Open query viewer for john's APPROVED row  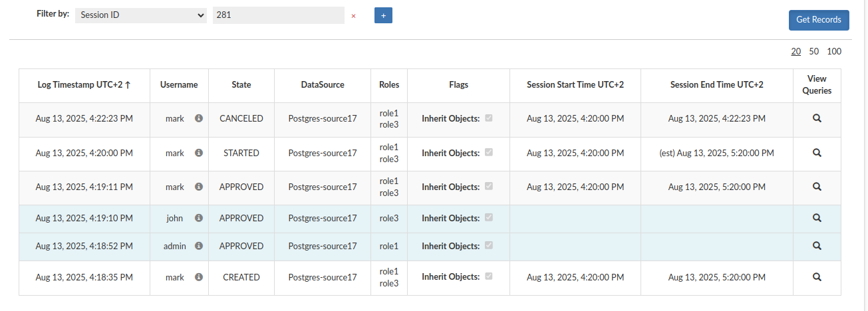click(x=817, y=217)
